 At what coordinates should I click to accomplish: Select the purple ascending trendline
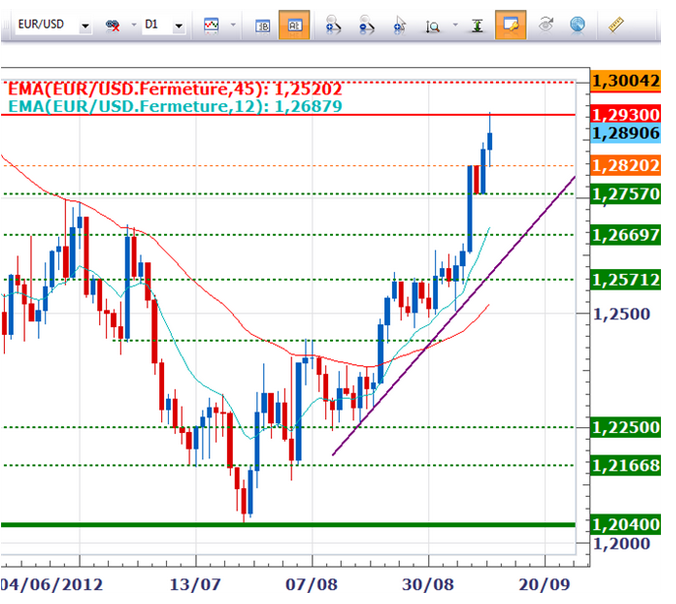pos(454,316)
